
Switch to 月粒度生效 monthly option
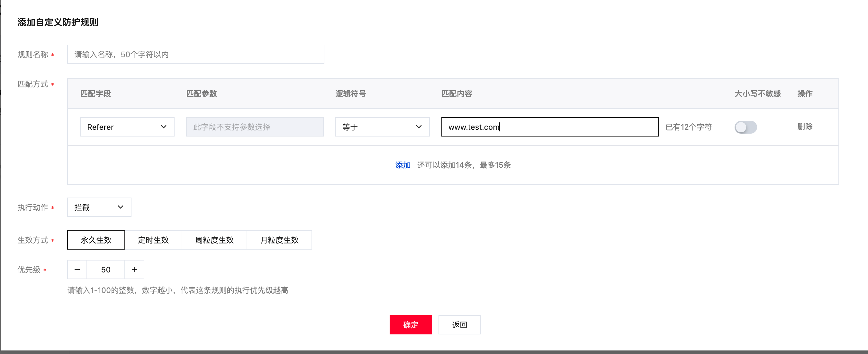click(279, 240)
